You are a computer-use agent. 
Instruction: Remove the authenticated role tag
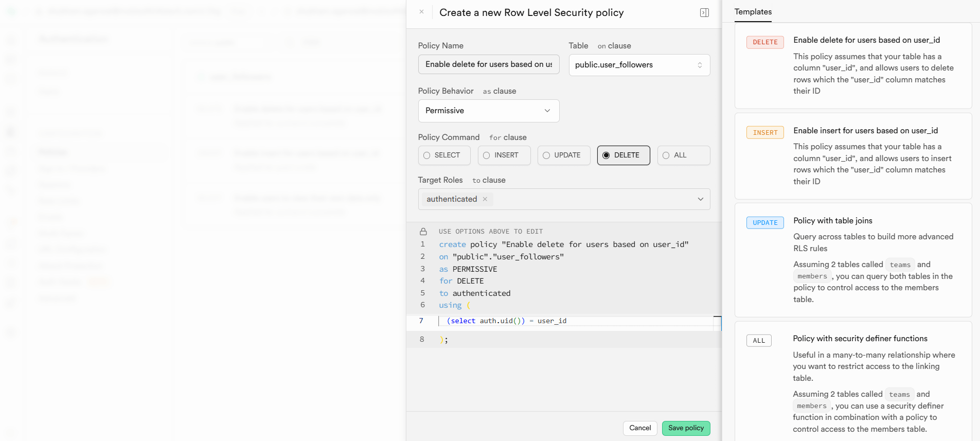[485, 199]
